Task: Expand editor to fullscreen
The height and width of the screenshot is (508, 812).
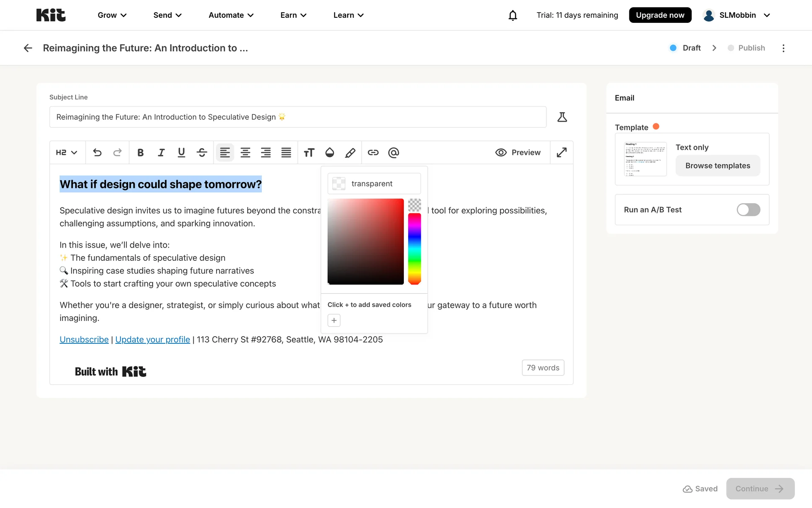Action: tap(562, 152)
